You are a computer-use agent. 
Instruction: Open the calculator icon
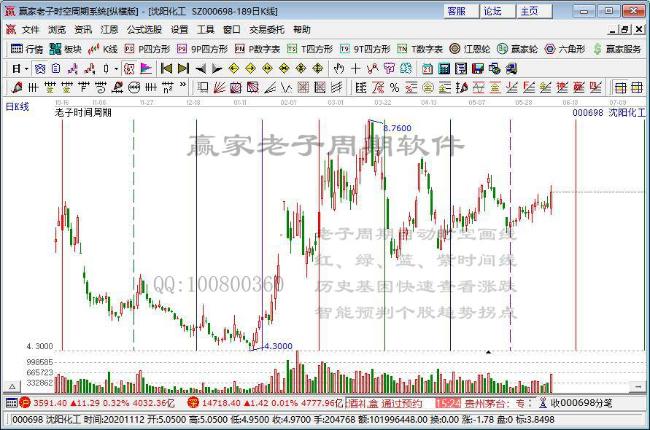pos(444,69)
